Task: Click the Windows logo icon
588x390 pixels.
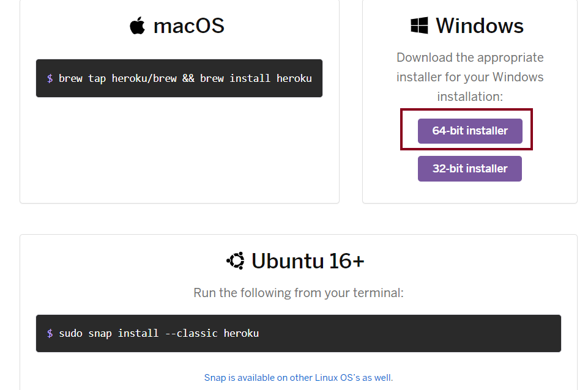Action: [x=419, y=26]
